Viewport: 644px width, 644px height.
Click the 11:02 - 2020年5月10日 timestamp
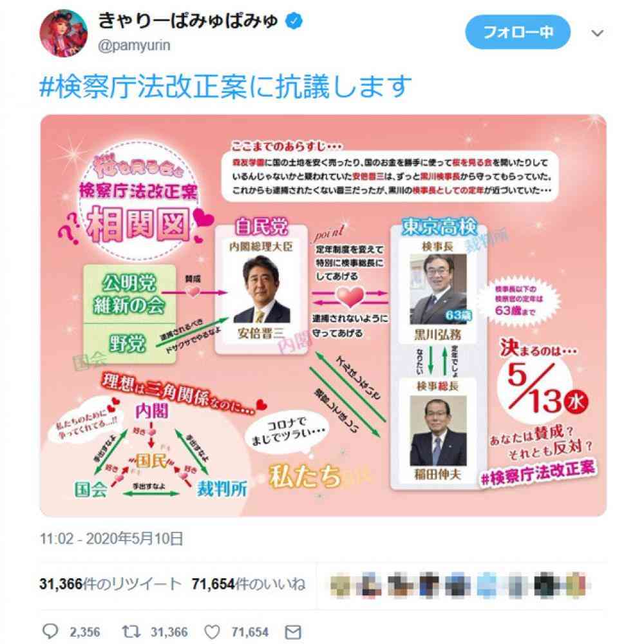pos(111,538)
